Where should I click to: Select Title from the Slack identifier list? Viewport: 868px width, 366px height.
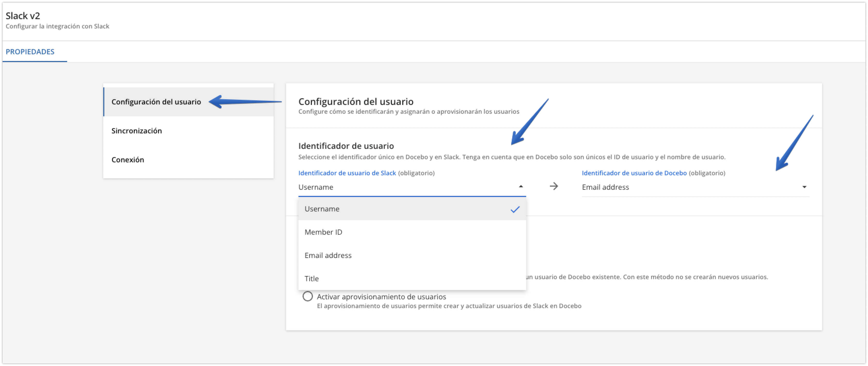click(x=311, y=278)
